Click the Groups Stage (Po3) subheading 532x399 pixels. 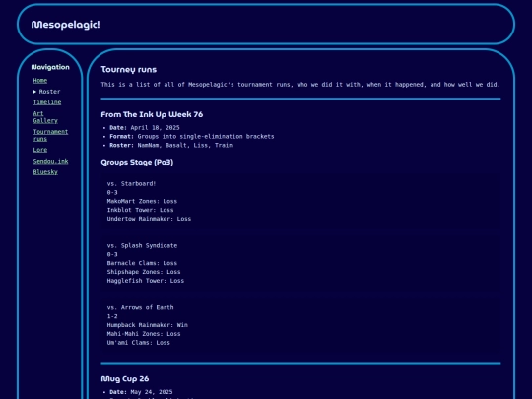pos(137,163)
